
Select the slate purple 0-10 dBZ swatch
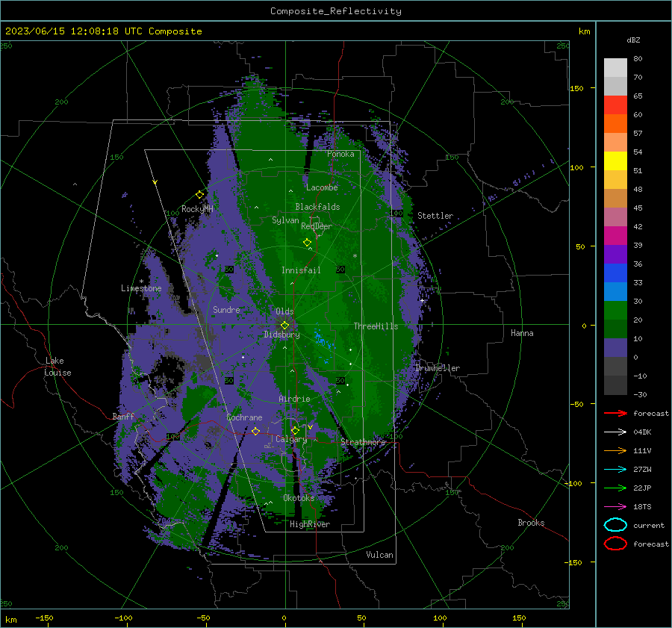click(615, 347)
